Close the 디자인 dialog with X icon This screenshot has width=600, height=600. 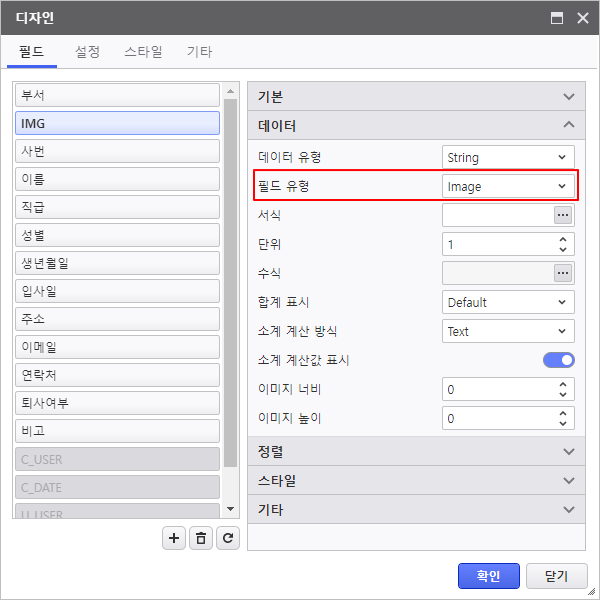click(x=582, y=18)
